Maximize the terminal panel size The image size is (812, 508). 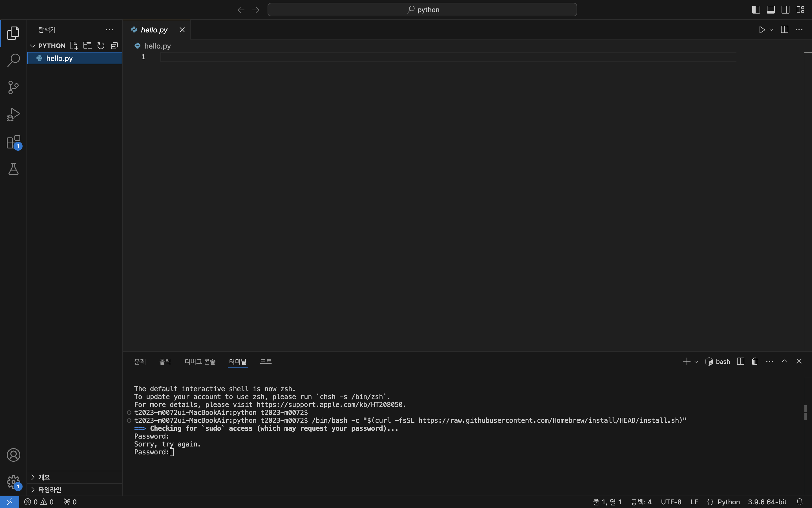point(784,361)
